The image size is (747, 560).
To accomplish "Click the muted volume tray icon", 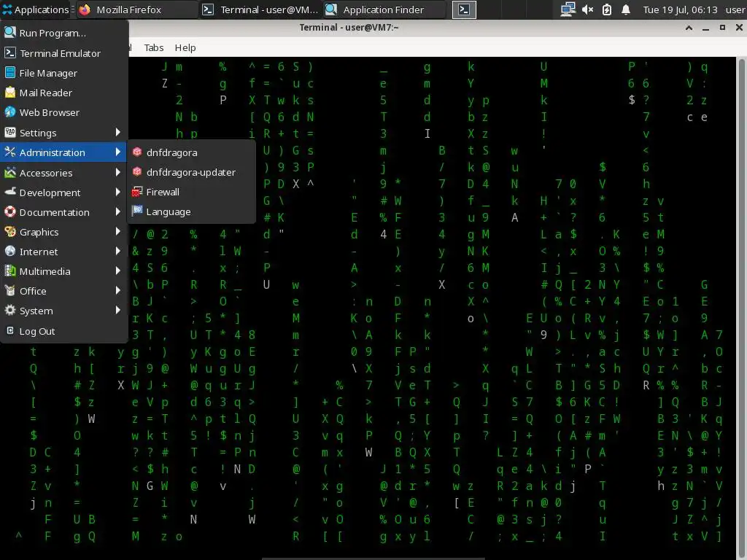I will coord(587,9).
